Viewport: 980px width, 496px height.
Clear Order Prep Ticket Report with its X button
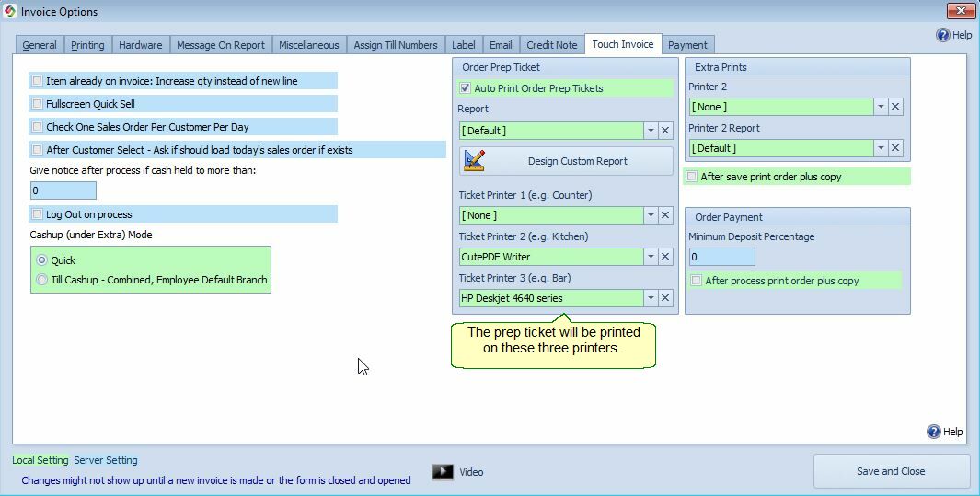click(665, 131)
